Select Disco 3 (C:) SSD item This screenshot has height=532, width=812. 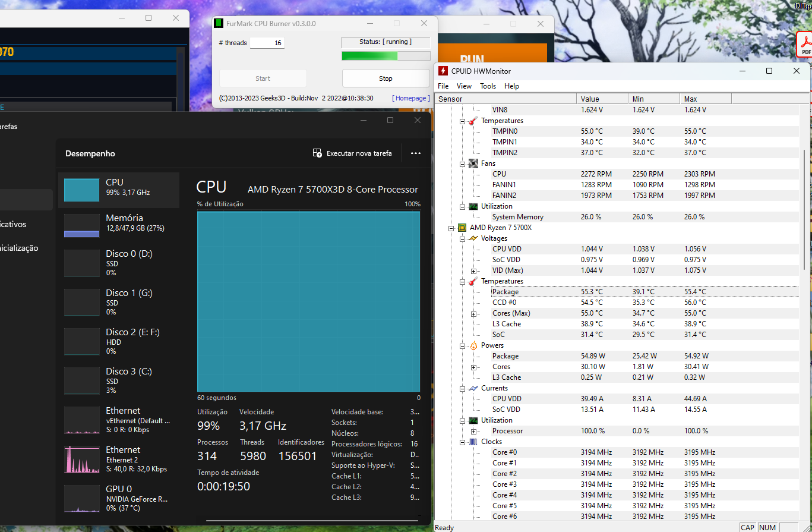[119, 380]
